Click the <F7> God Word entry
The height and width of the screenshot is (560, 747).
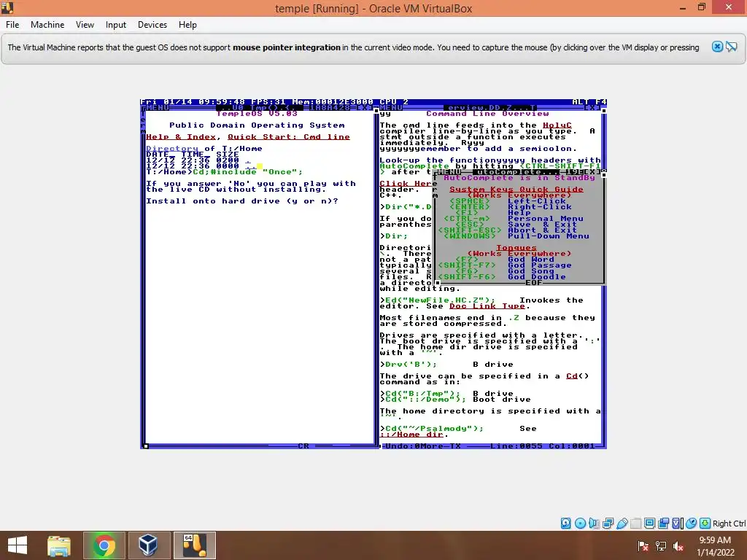coord(505,259)
